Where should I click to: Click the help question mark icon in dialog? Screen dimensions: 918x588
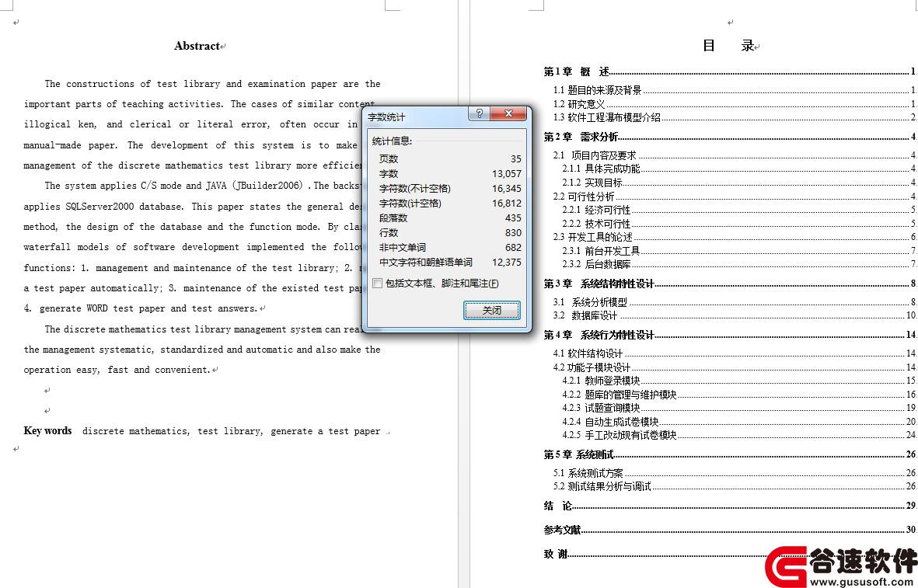(479, 113)
